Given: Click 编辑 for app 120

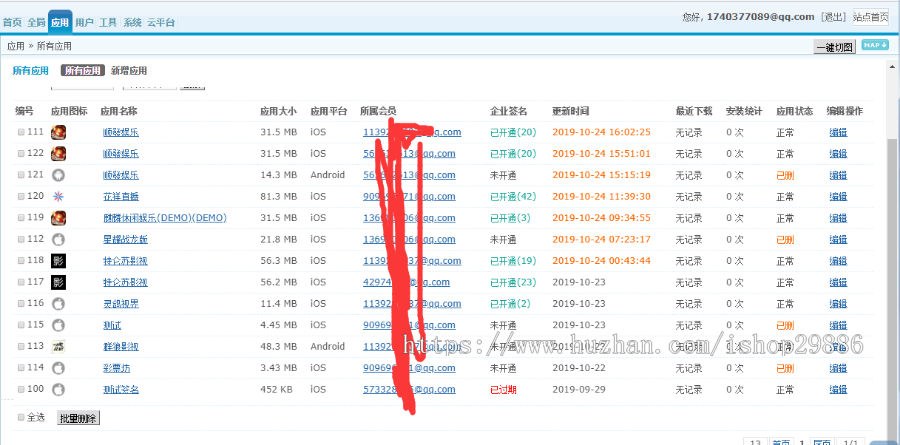Looking at the screenshot, I should (x=838, y=196).
